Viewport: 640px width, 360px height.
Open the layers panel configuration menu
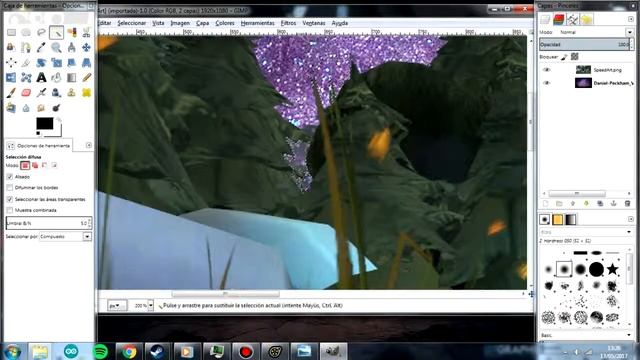tap(631, 19)
